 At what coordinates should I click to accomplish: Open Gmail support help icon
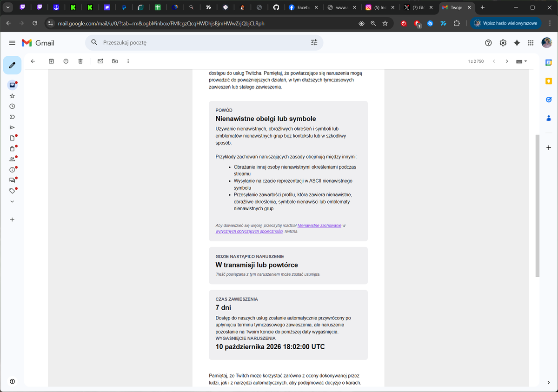488,43
